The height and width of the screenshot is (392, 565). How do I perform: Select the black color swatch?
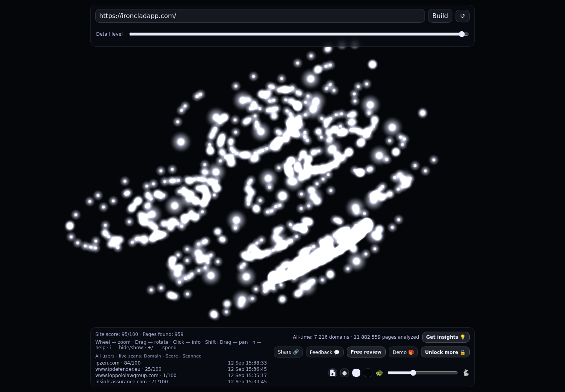tap(368, 373)
